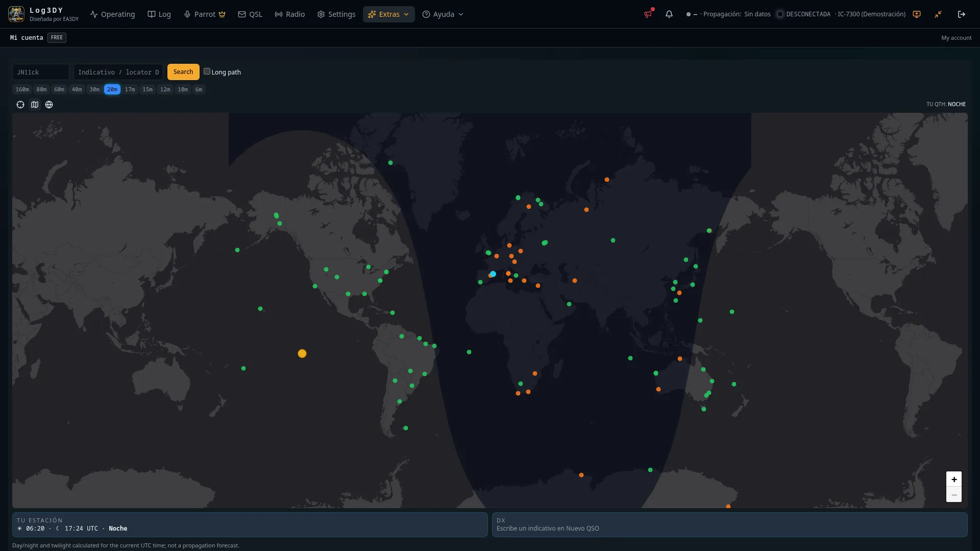
Task: Click the Escribe un indicativo en Nuevo QSO text
Action: tap(548, 529)
